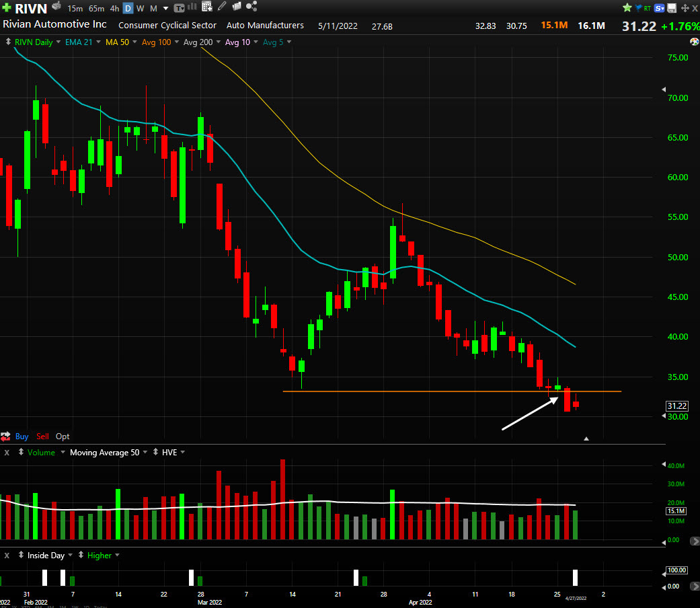
Task: Open the notes folder icon
Action: 237,6
